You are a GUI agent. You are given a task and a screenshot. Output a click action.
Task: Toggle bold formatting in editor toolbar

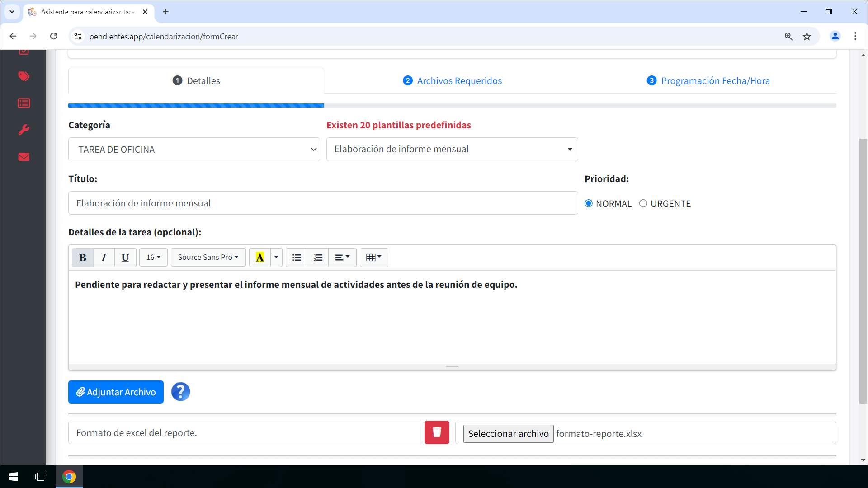[x=82, y=258]
